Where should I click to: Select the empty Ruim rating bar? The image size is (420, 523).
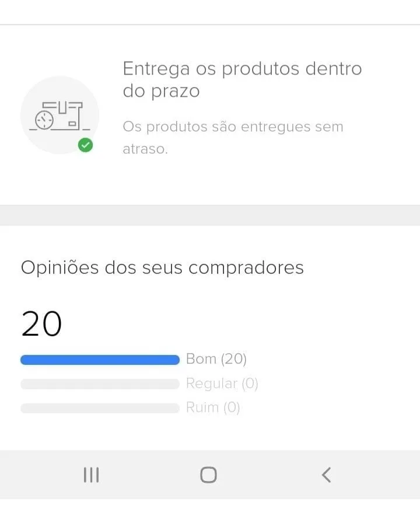point(100,408)
